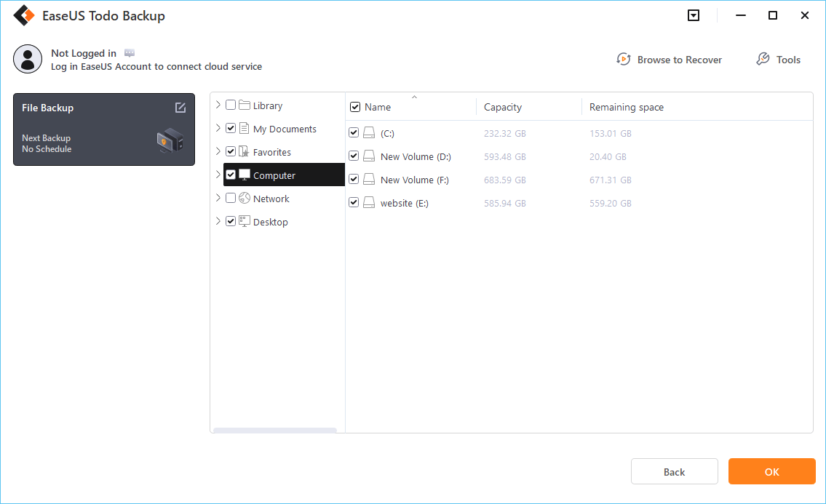Screen dimensions: 826x504
Task: Click the OK button
Action: point(771,471)
